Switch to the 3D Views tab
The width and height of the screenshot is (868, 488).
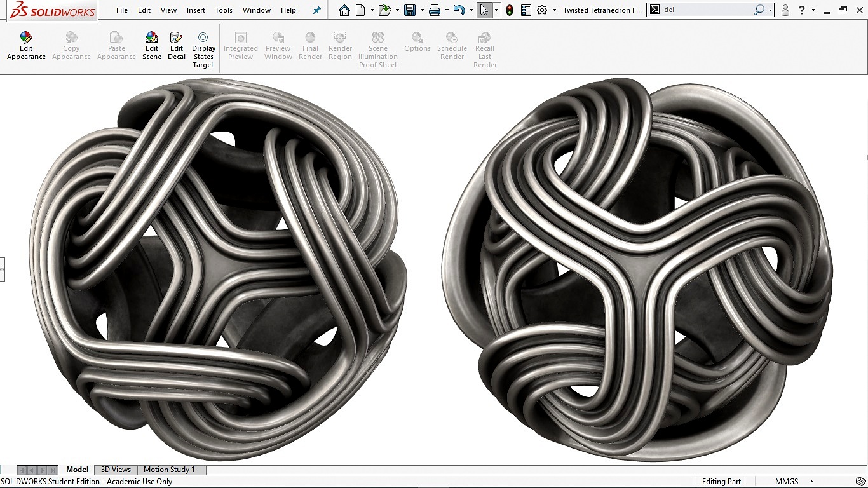pos(116,470)
